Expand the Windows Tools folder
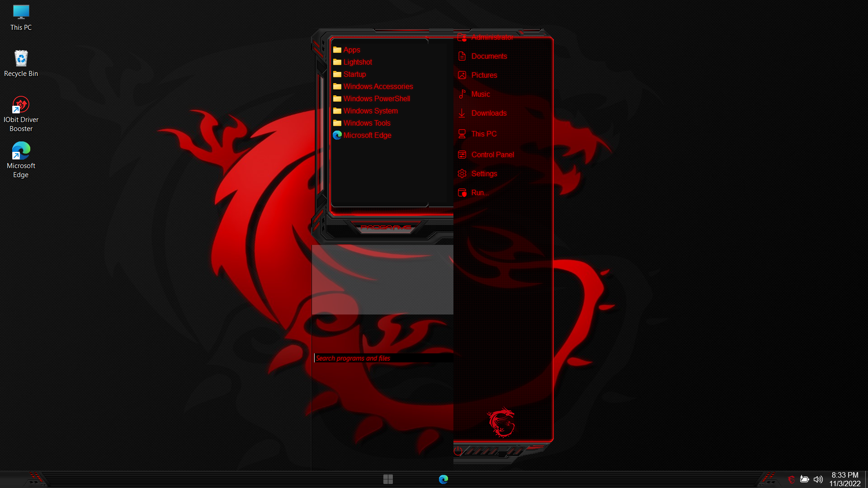This screenshot has width=868, height=488. click(366, 123)
